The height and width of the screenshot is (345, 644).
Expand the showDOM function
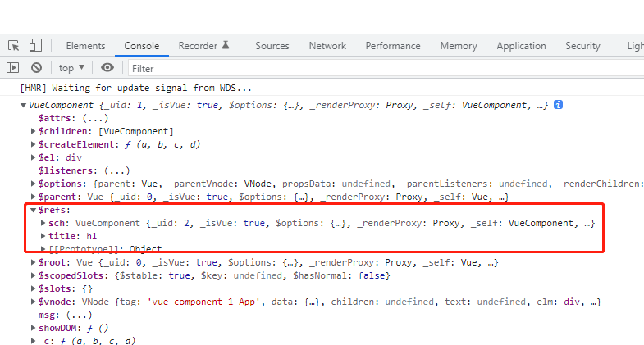coord(34,328)
